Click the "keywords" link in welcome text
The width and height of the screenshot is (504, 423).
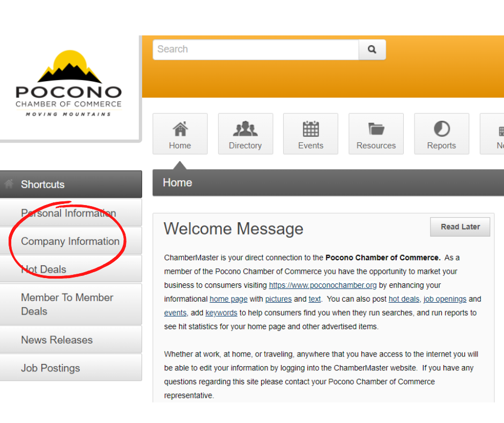(x=221, y=313)
